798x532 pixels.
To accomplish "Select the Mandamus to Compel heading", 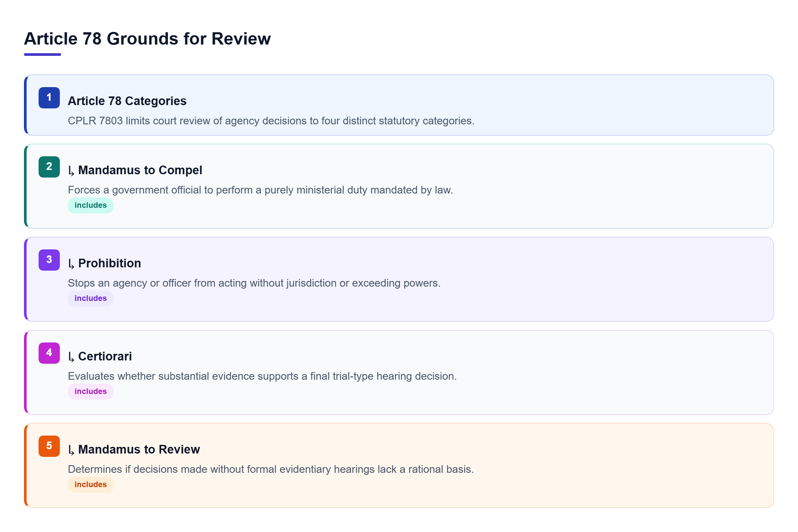I will click(x=140, y=170).
